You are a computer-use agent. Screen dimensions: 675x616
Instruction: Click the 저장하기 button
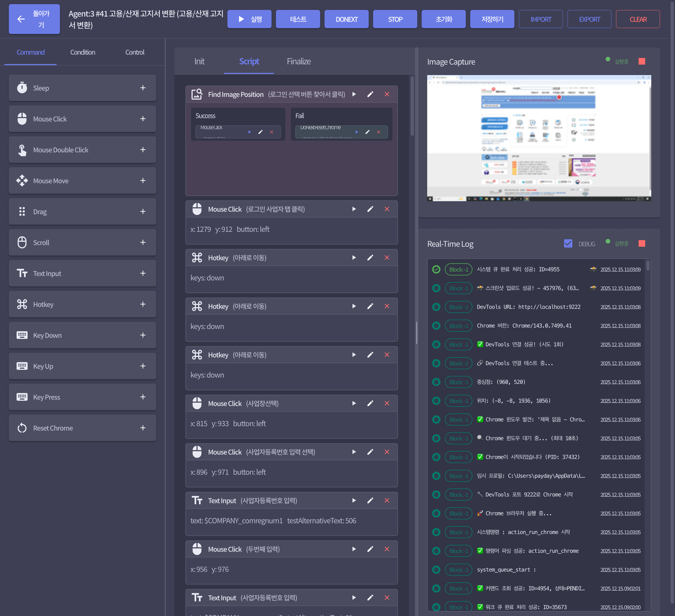click(x=492, y=19)
